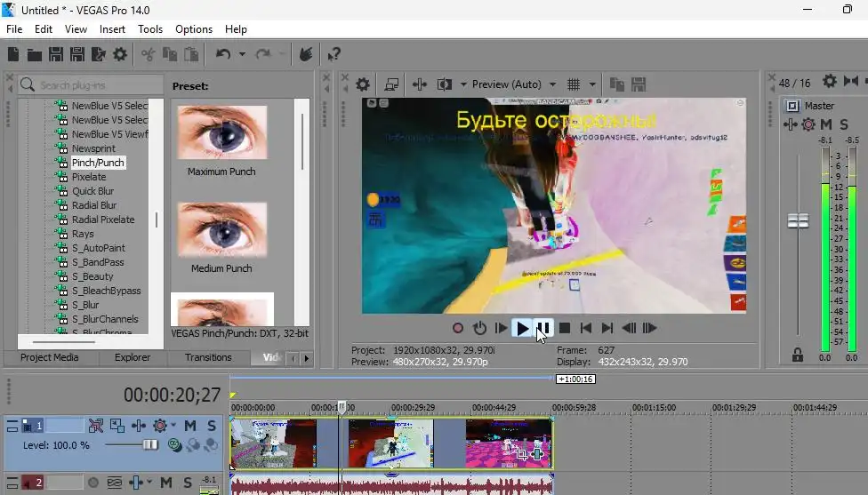Activate What's This help cursor icon
The width and height of the screenshot is (868, 495).
coord(334,54)
